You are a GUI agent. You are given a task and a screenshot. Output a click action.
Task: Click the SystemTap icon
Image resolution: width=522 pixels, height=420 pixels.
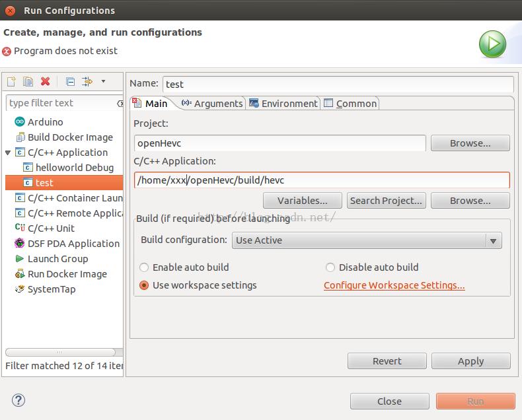click(x=20, y=289)
